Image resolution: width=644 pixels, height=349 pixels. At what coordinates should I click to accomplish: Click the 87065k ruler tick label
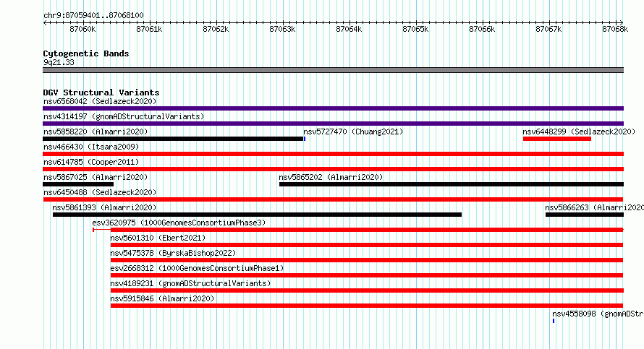click(415, 29)
